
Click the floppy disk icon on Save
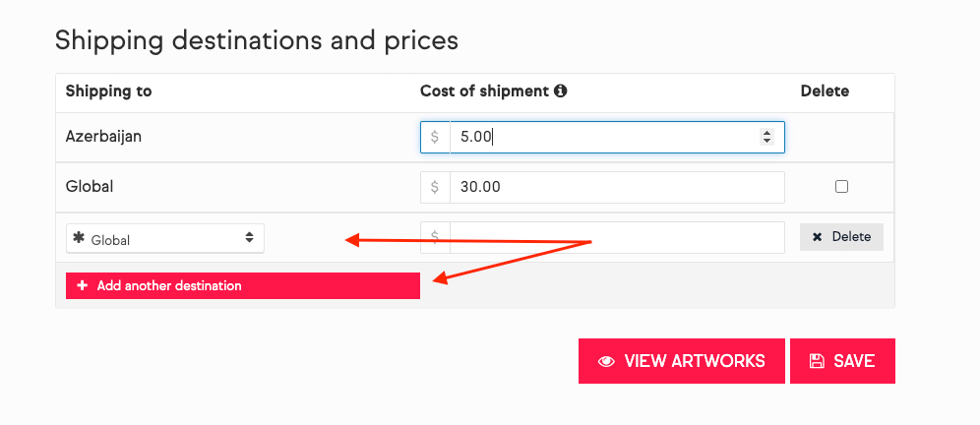(817, 361)
